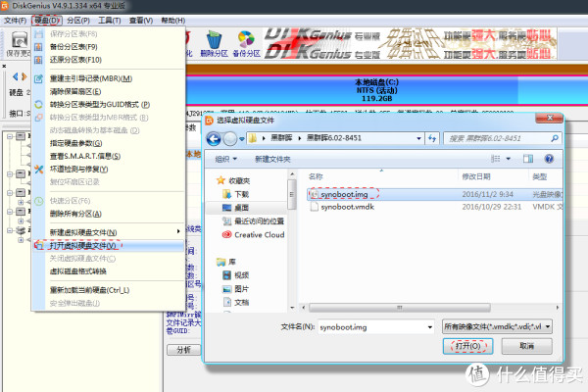Click the search box in file dialog
The height and width of the screenshot is (392, 588).
503,138
